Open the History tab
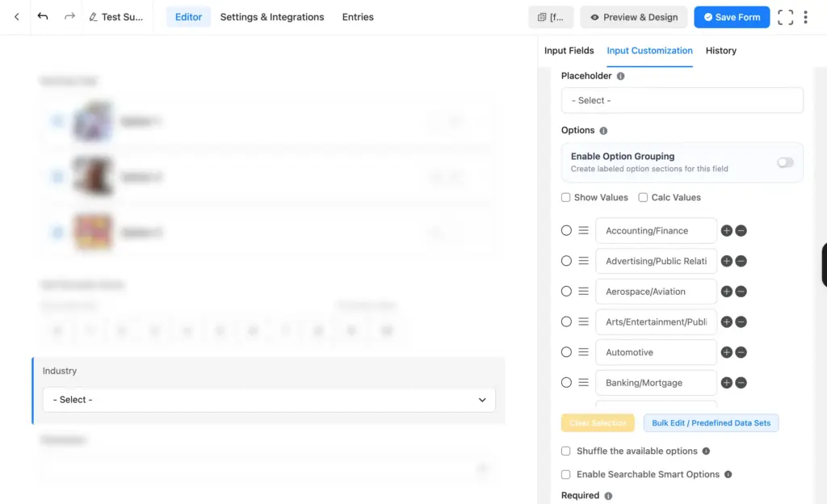 720,51
